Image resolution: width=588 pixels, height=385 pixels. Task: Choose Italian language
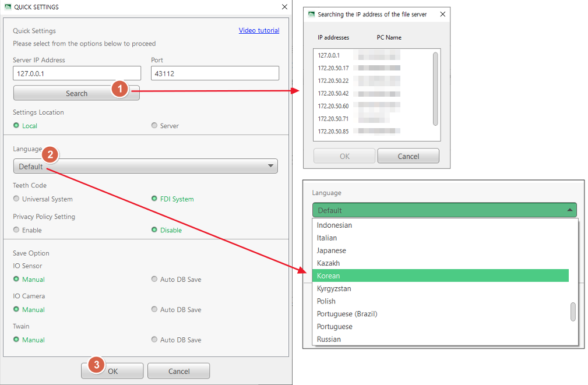click(x=440, y=238)
